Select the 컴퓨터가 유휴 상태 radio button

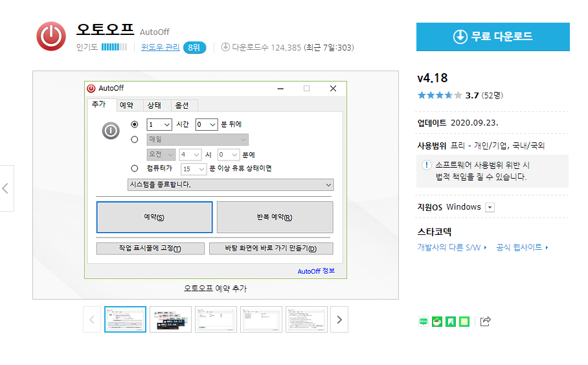click(x=134, y=168)
